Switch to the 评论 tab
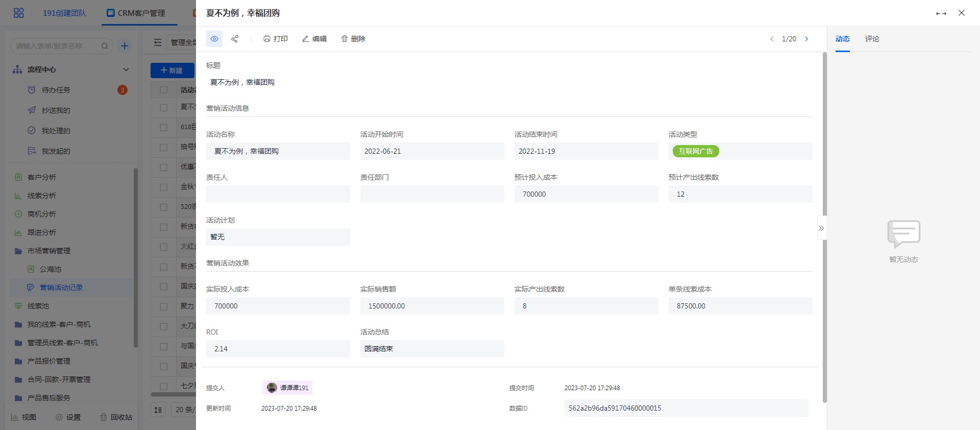The height and width of the screenshot is (430, 980). [872, 39]
